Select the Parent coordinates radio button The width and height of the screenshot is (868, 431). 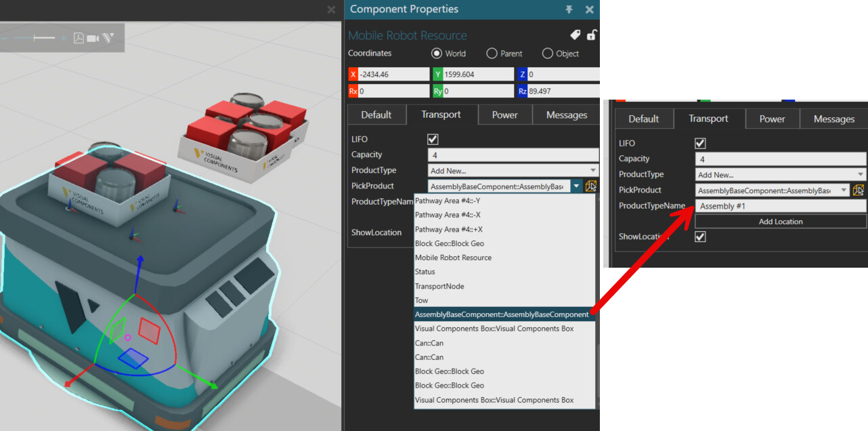[492, 54]
